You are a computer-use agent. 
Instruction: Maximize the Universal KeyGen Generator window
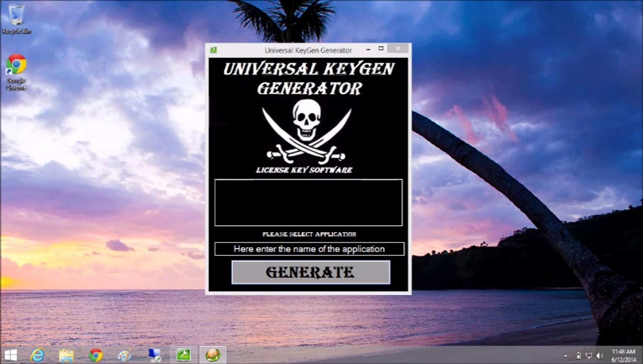(x=381, y=49)
